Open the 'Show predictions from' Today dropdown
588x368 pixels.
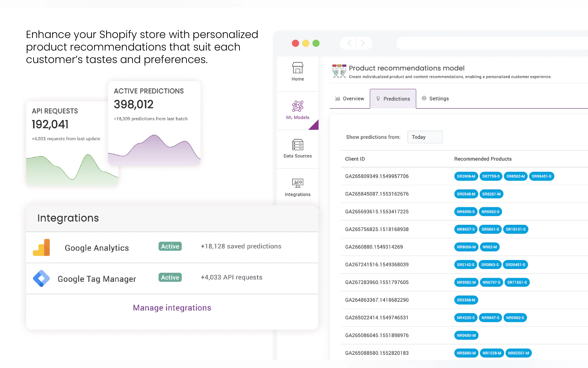point(425,137)
